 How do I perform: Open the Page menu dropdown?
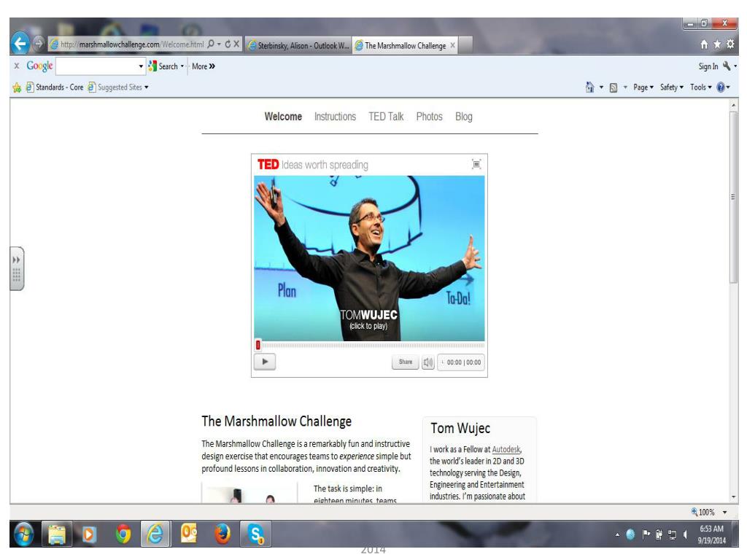643,87
